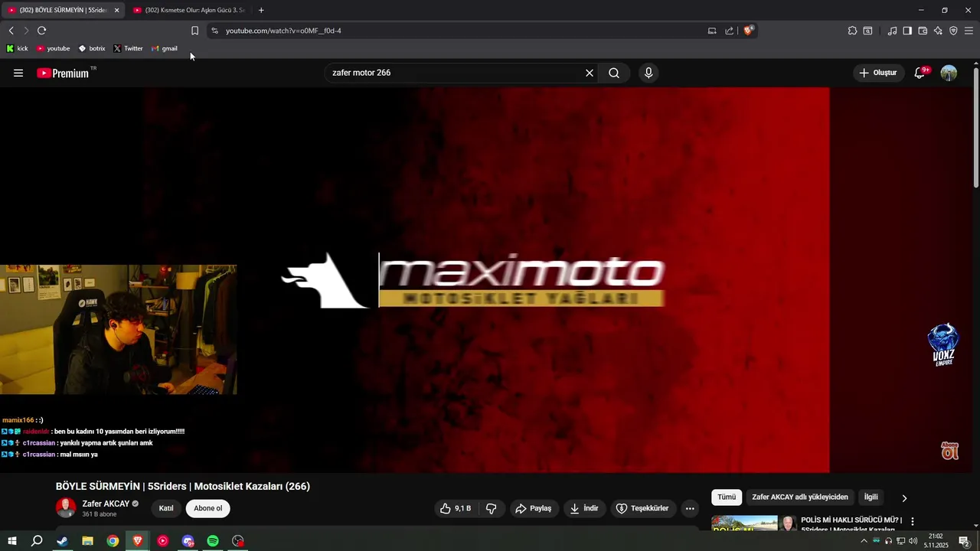Start voice search with the microphone icon
980x551 pixels.
648,73
